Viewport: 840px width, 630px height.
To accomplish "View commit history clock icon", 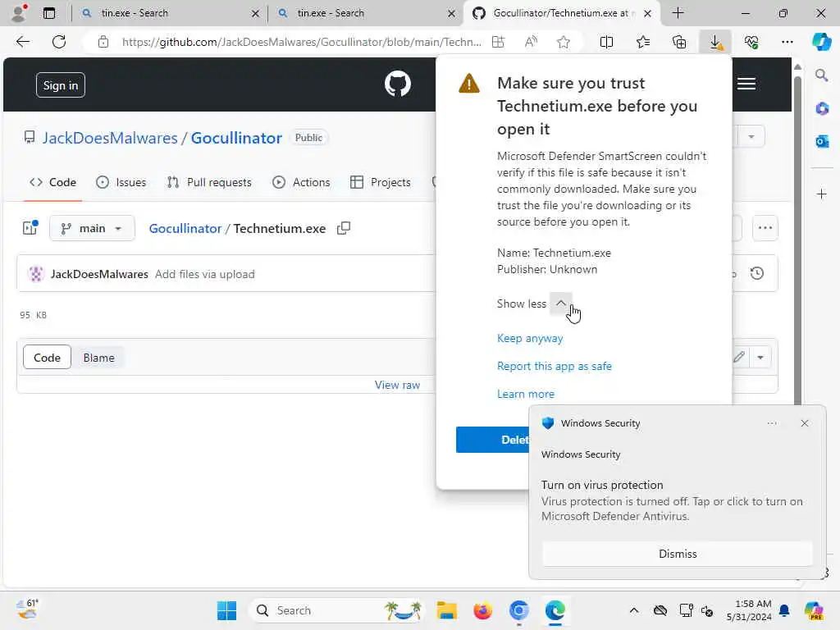I will click(757, 274).
